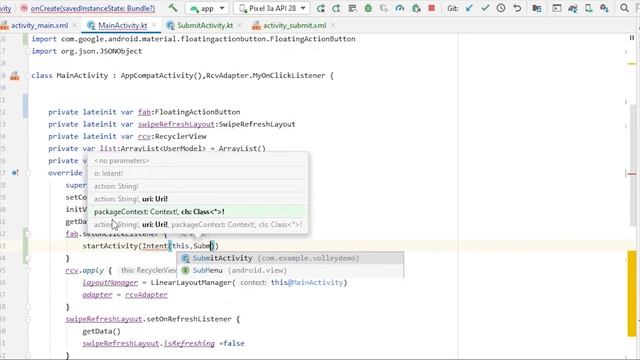Click the override gutter icon next to onCreate
Screen dimensions: 640x360
tap(15, 173)
